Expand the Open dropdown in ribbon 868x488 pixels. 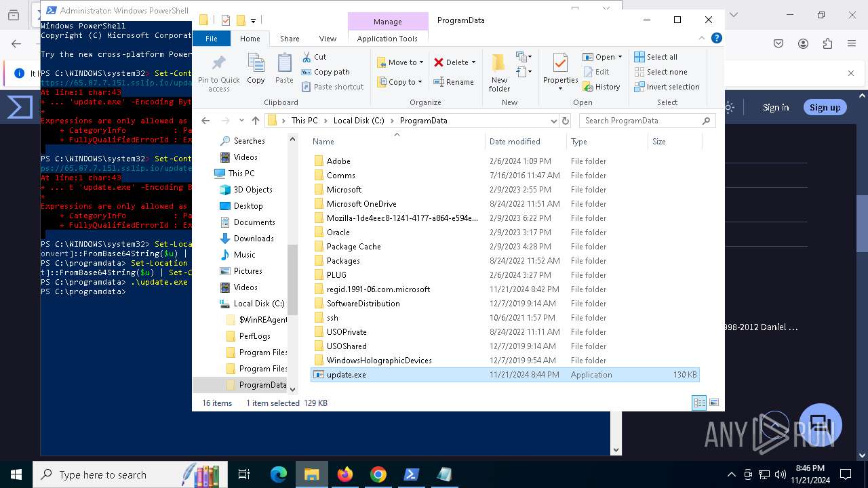(620, 57)
